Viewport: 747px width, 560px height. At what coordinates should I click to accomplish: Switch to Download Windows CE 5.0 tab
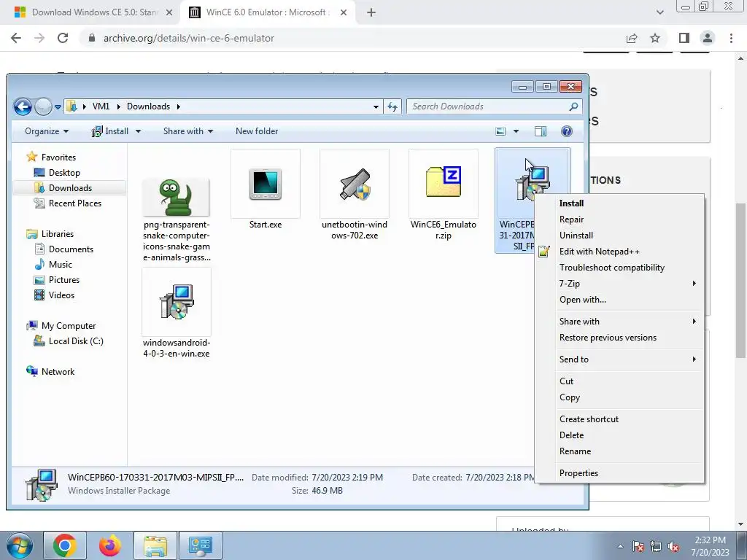(93, 13)
